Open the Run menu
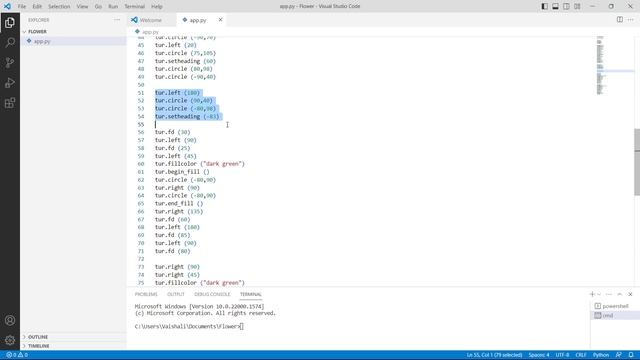Image resolution: width=640 pixels, height=360 pixels. point(113,7)
